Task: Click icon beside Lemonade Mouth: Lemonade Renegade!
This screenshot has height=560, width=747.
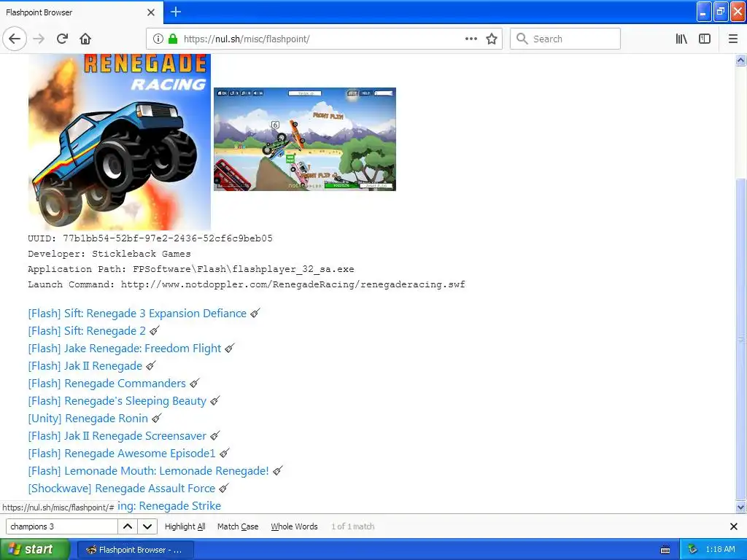Action: coord(278,471)
